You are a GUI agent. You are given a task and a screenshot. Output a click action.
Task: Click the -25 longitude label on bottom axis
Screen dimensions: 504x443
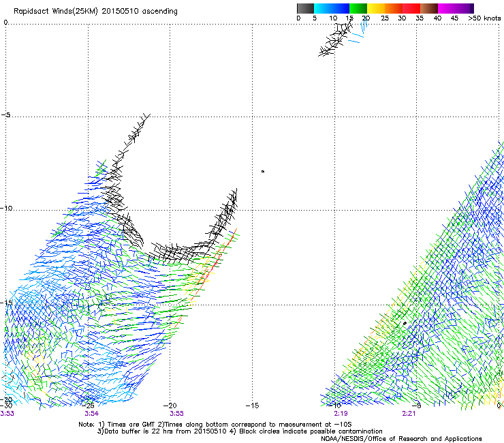click(x=88, y=406)
